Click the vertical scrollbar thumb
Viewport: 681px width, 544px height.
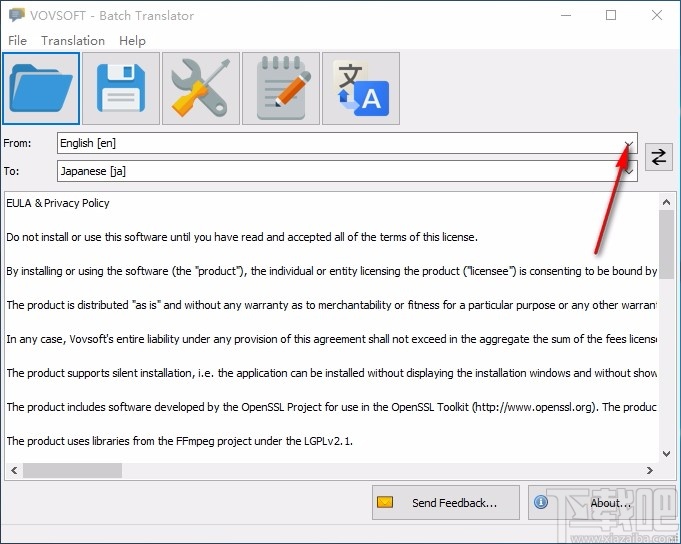pyautogui.click(x=666, y=244)
